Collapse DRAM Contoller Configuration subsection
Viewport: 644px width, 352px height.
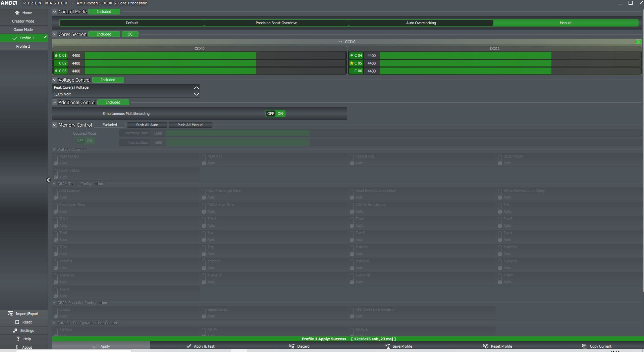pos(54,303)
